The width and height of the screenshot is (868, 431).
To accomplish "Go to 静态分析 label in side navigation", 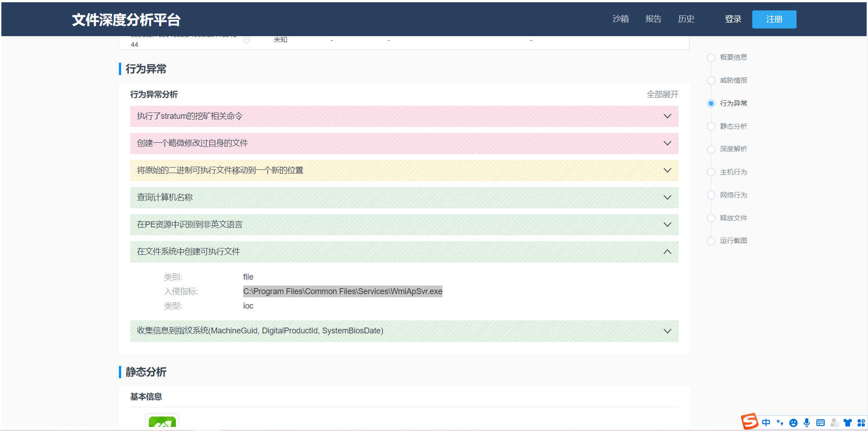I will pos(734,126).
